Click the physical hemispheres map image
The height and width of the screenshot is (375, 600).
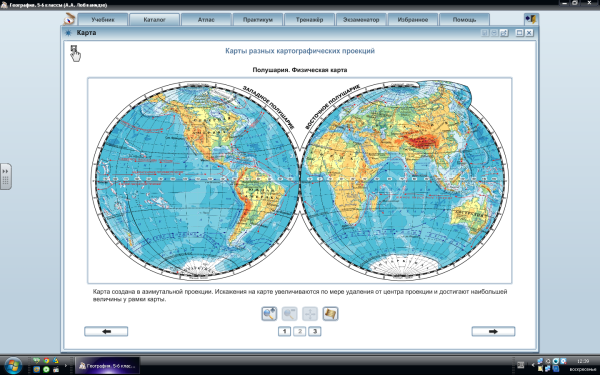(300, 180)
